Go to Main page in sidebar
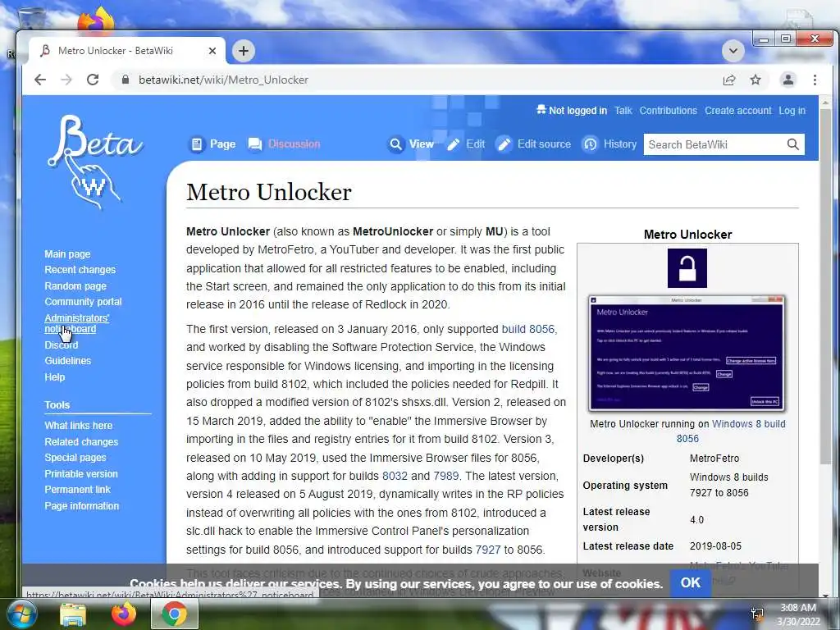The height and width of the screenshot is (630, 840). coord(67,254)
